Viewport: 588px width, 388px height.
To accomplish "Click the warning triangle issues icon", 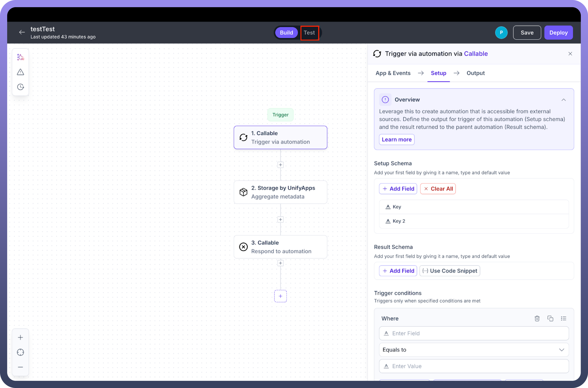I will 20,72.
